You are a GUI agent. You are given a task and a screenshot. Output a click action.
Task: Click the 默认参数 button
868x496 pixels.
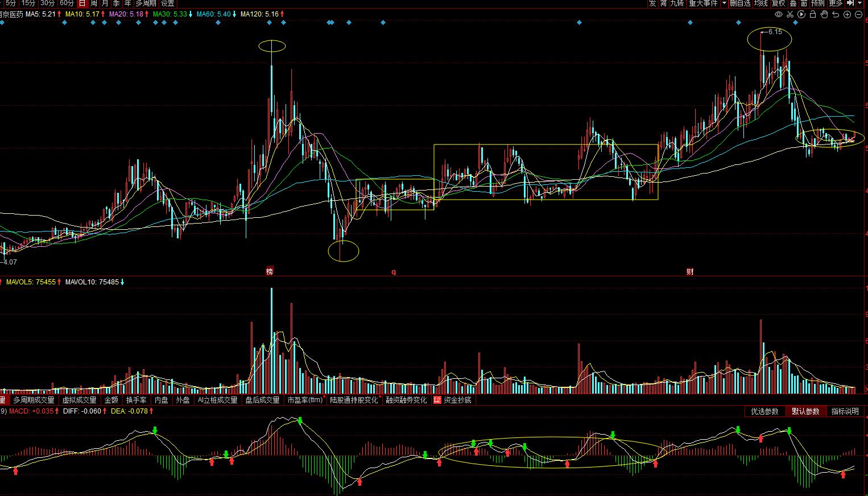[x=805, y=411]
